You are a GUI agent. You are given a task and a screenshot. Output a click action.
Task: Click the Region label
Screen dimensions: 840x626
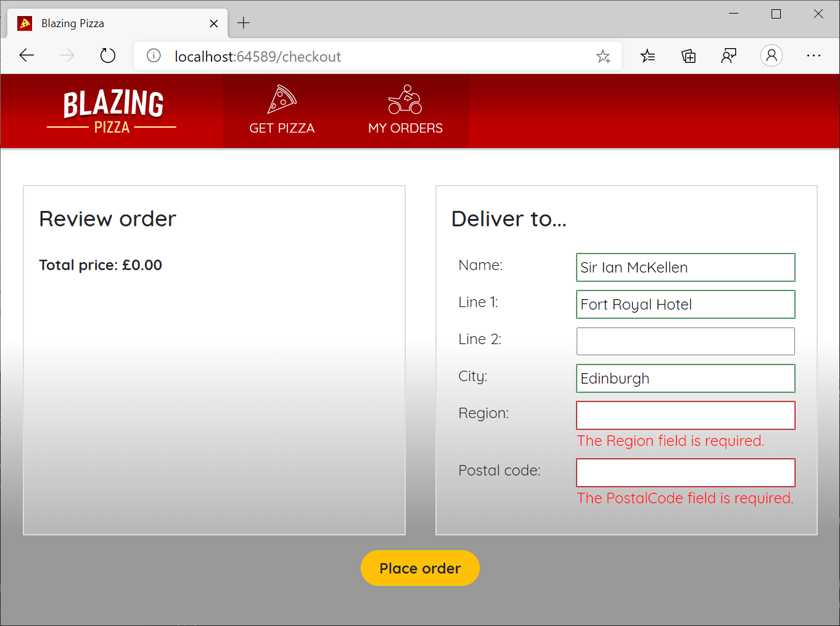(484, 413)
